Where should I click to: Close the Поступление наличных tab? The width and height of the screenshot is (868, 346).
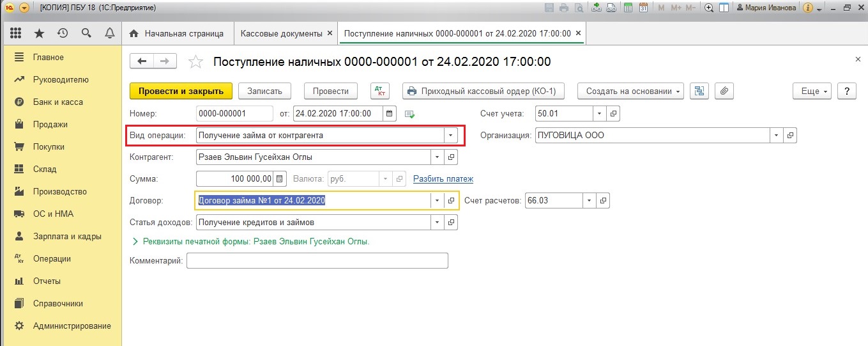click(578, 33)
